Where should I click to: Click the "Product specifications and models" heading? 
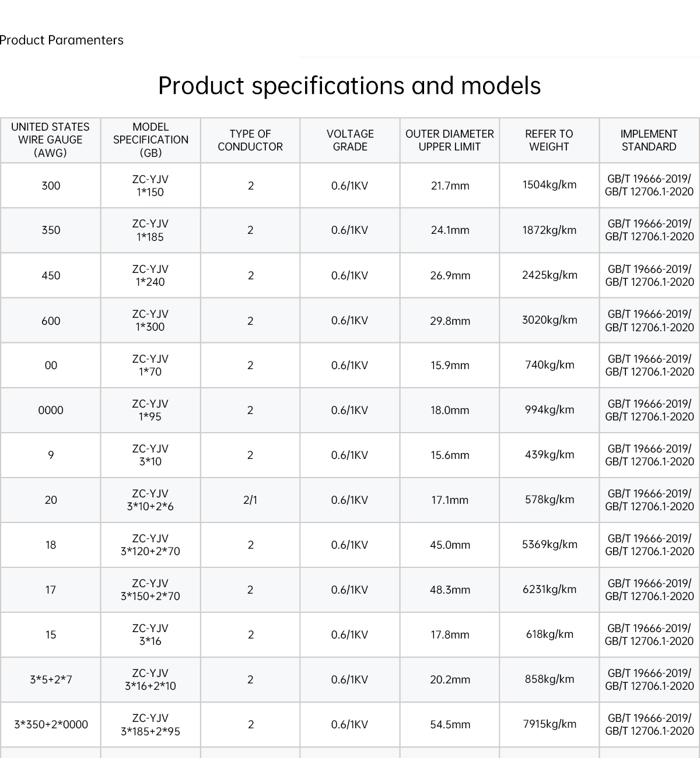349,86
